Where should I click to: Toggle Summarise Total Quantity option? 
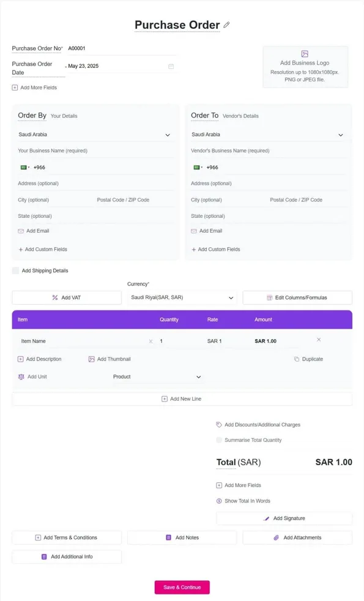pyautogui.click(x=219, y=440)
